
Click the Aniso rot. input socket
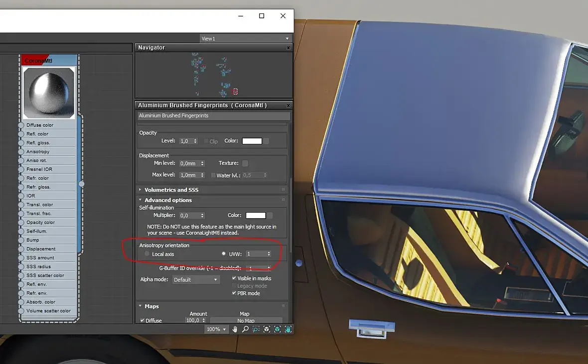21,160
